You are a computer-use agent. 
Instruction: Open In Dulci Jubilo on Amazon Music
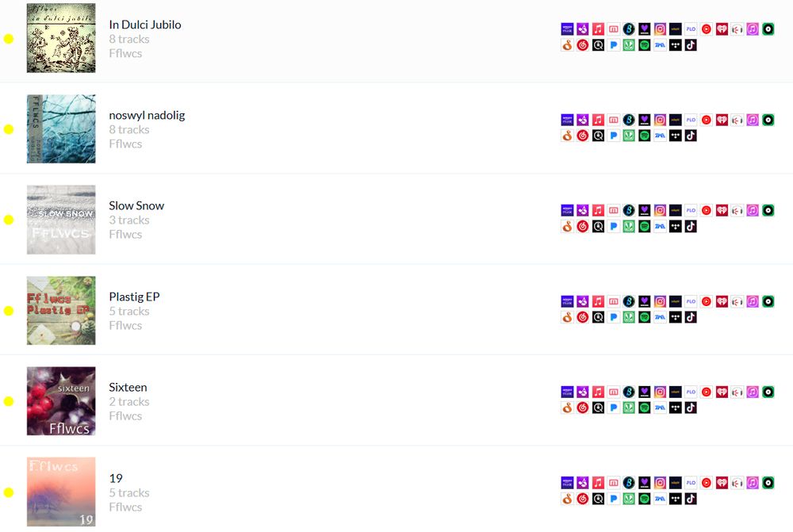(566, 29)
